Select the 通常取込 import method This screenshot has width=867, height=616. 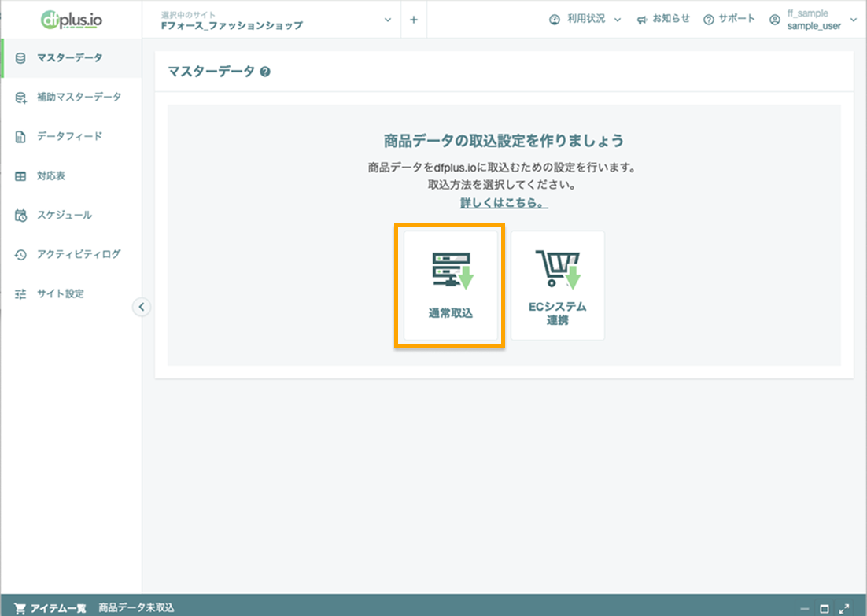[x=449, y=286]
